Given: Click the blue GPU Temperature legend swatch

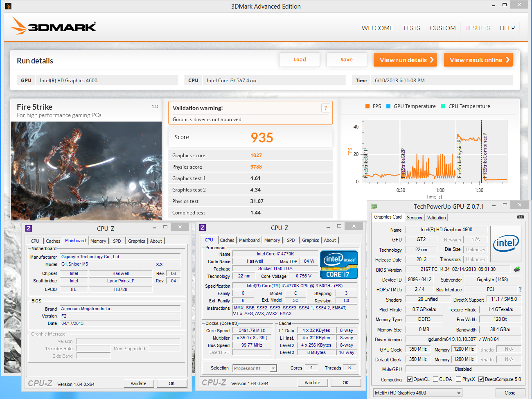Looking at the screenshot, I should tap(388, 106).
